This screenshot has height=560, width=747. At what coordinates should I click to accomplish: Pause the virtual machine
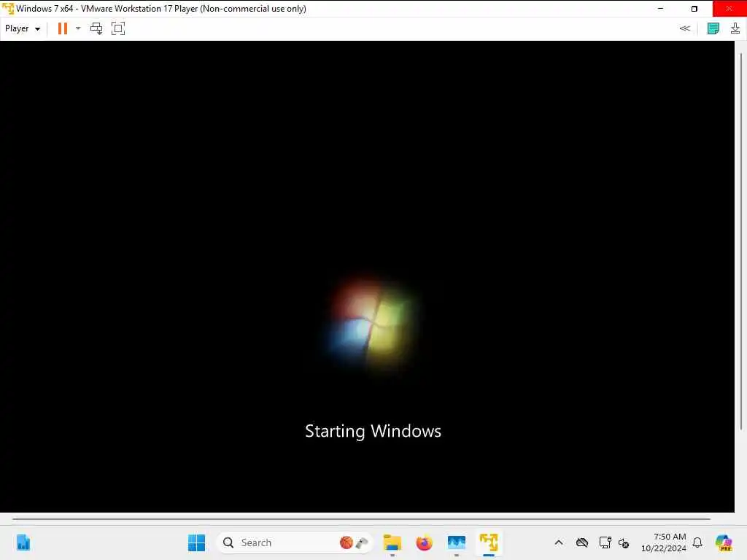click(x=63, y=28)
